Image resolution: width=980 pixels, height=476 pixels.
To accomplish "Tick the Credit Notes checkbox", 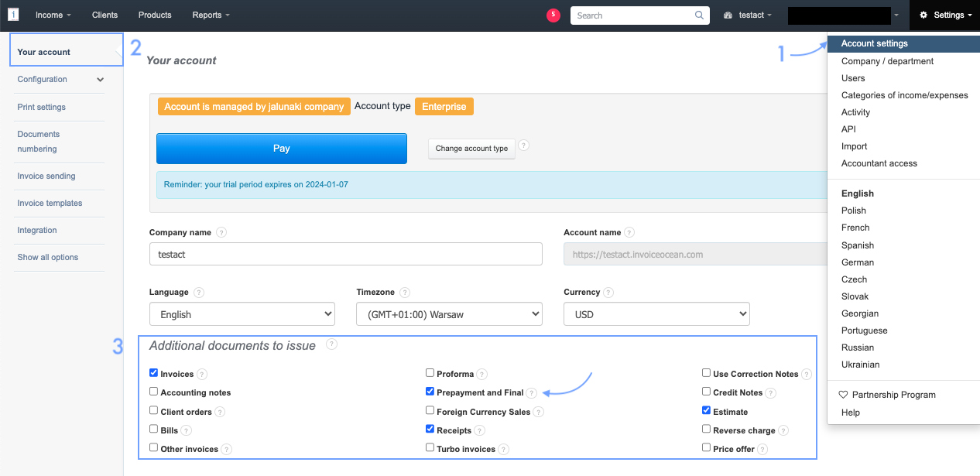I will [x=707, y=392].
